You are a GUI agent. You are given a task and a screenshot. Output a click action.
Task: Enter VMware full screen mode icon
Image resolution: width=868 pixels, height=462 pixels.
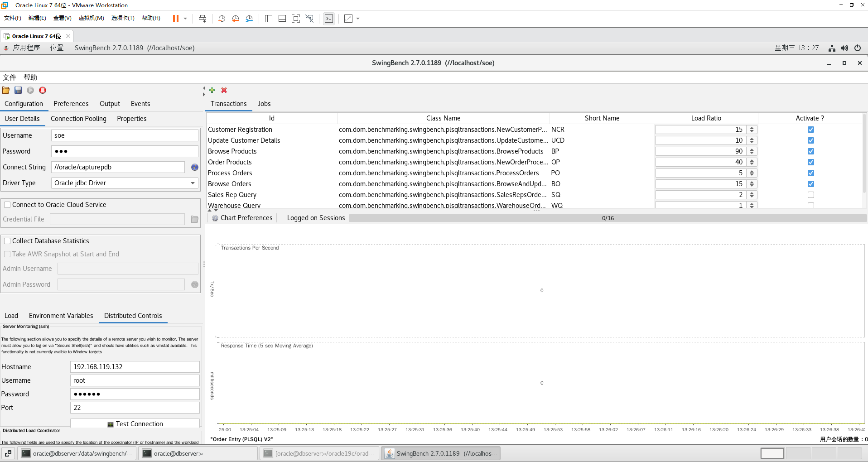click(x=296, y=19)
